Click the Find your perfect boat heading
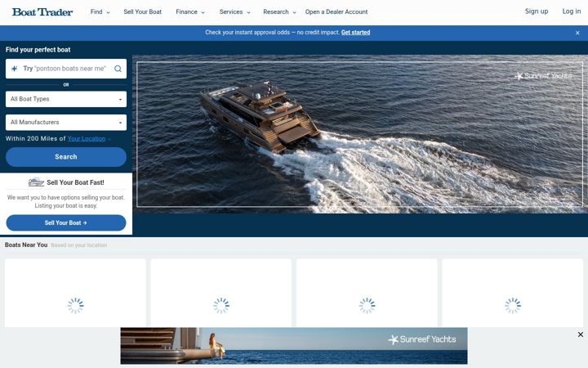Screen dimensions: 588x368 click(38, 50)
